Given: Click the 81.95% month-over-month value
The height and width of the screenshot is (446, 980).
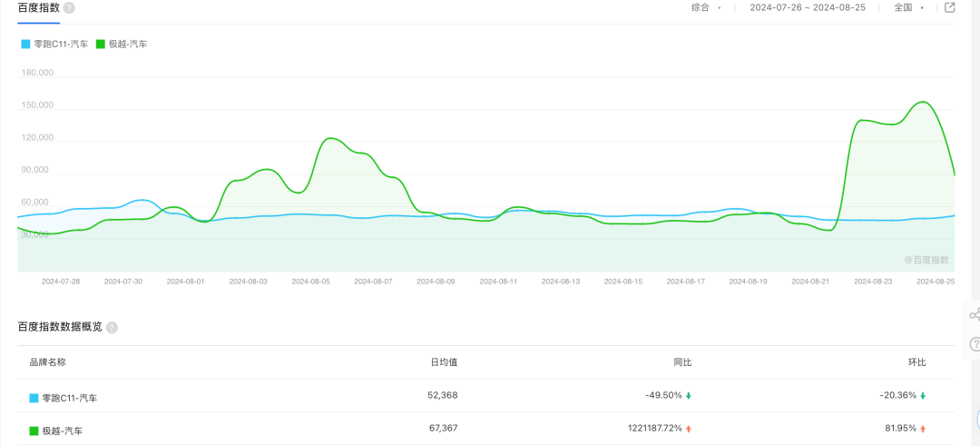Looking at the screenshot, I should tap(901, 429).
